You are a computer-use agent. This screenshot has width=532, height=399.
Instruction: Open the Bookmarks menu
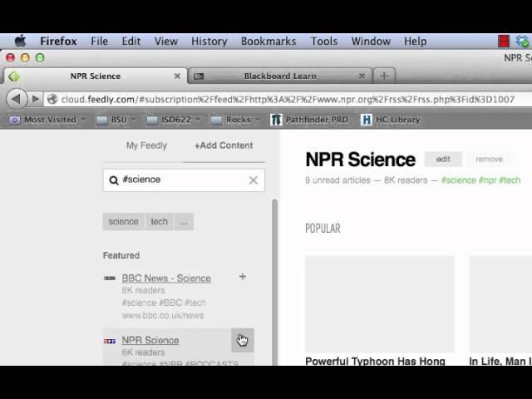268,42
